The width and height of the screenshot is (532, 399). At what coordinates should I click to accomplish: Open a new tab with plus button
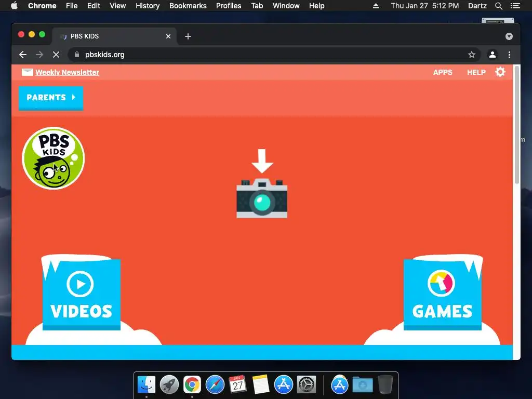(188, 36)
